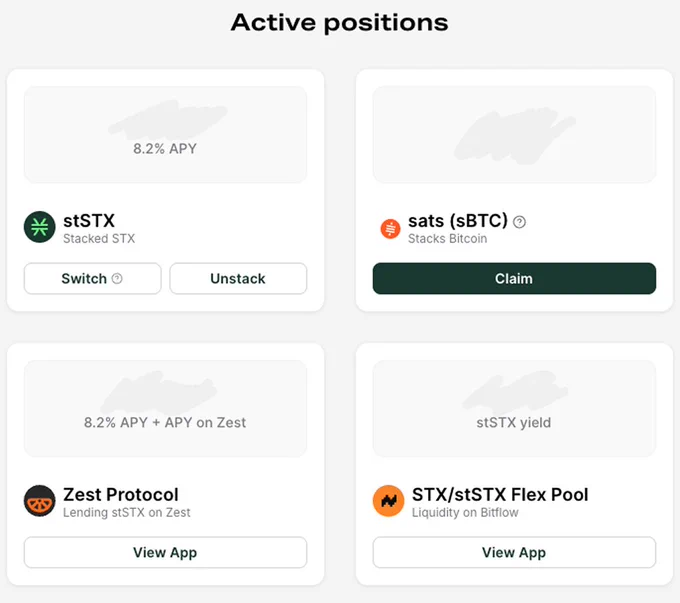This screenshot has width=680, height=603.
Task: Claim sBTC rewards
Action: click(x=514, y=279)
